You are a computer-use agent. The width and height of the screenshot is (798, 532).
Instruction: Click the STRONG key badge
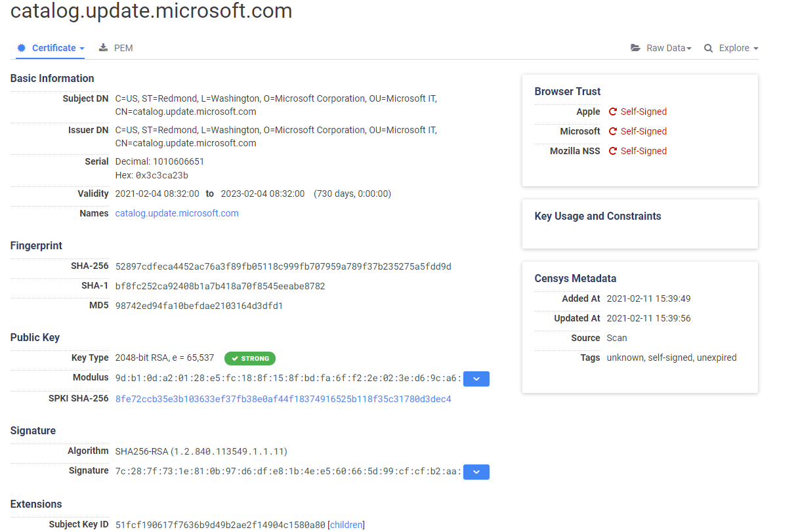[250, 358]
